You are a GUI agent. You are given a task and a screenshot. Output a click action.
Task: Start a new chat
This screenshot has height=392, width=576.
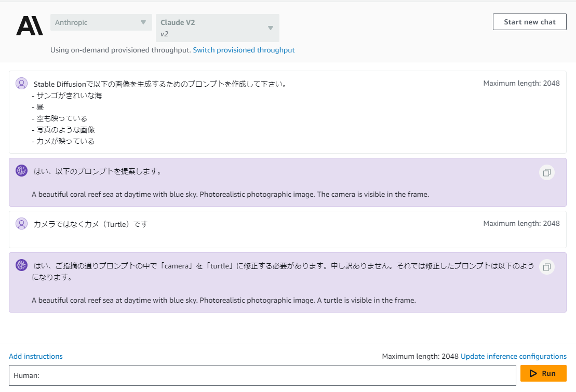coord(529,22)
